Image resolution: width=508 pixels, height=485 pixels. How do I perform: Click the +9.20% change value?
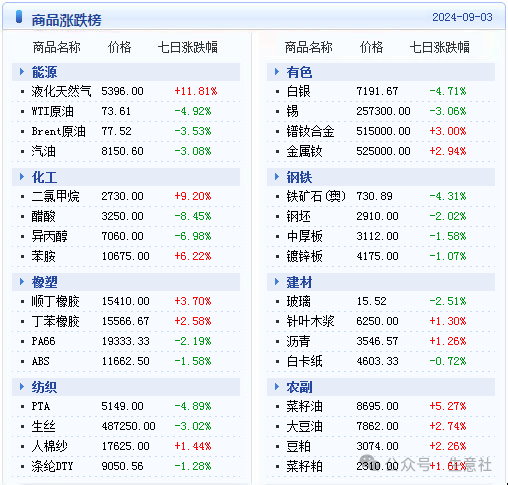(x=193, y=196)
